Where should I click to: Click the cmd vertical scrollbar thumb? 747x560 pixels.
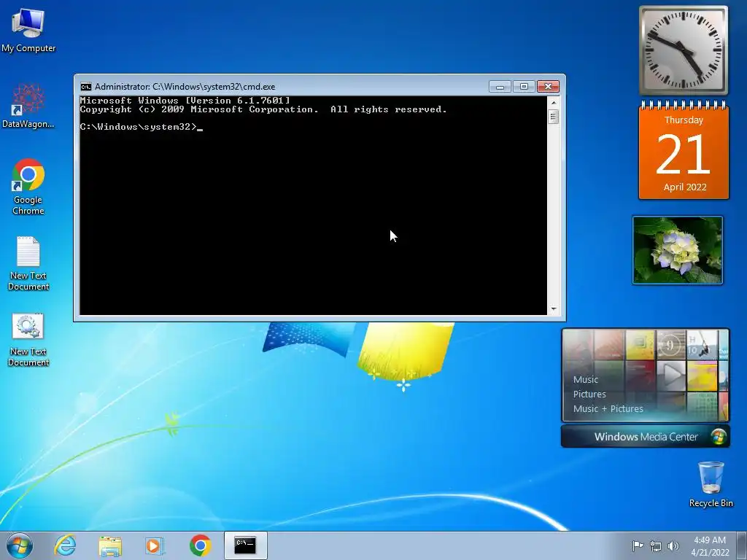click(553, 116)
